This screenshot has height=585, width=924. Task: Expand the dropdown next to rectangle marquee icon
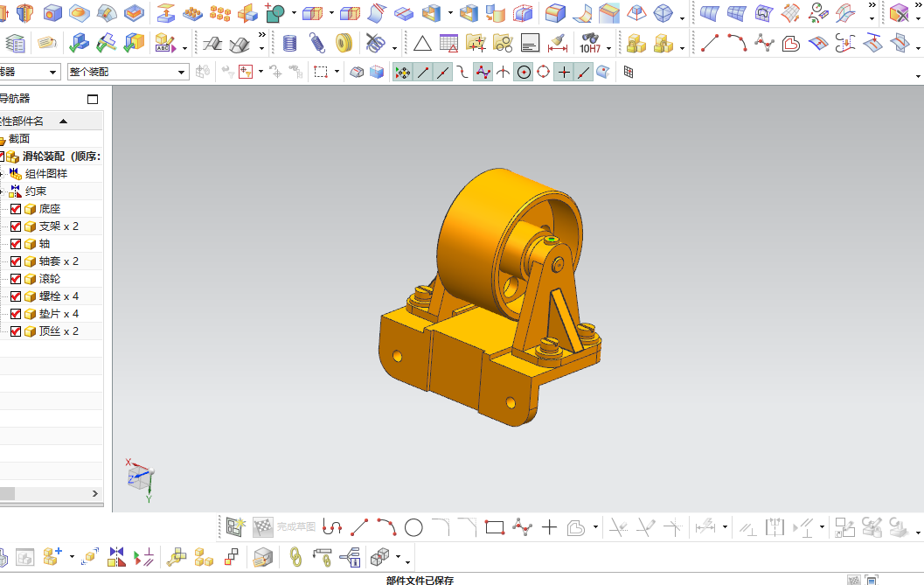click(x=337, y=72)
